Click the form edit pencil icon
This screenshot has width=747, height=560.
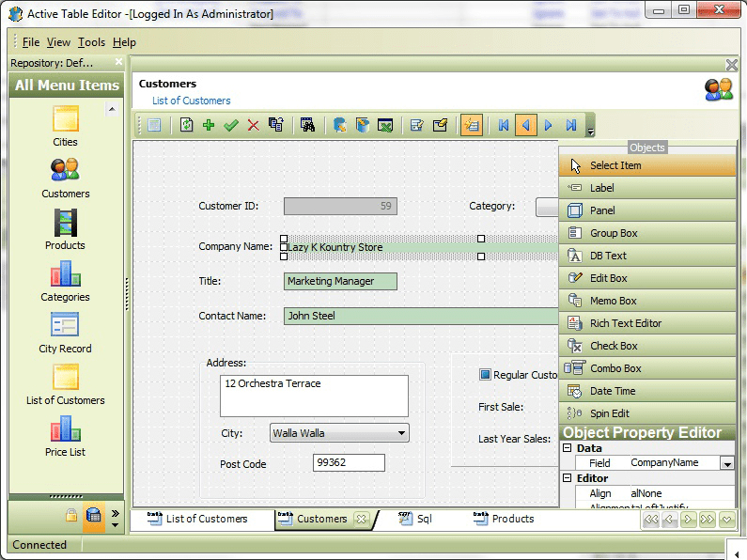(417, 125)
